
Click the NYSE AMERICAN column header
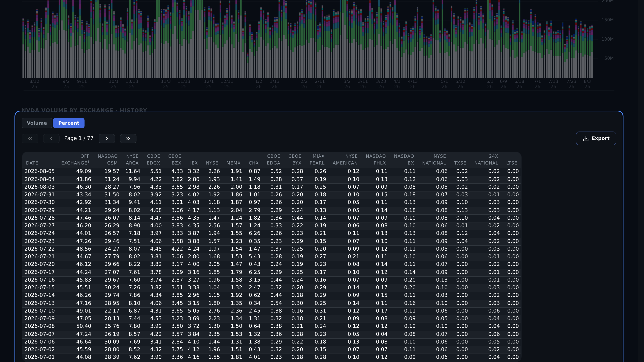[x=345, y=159]
